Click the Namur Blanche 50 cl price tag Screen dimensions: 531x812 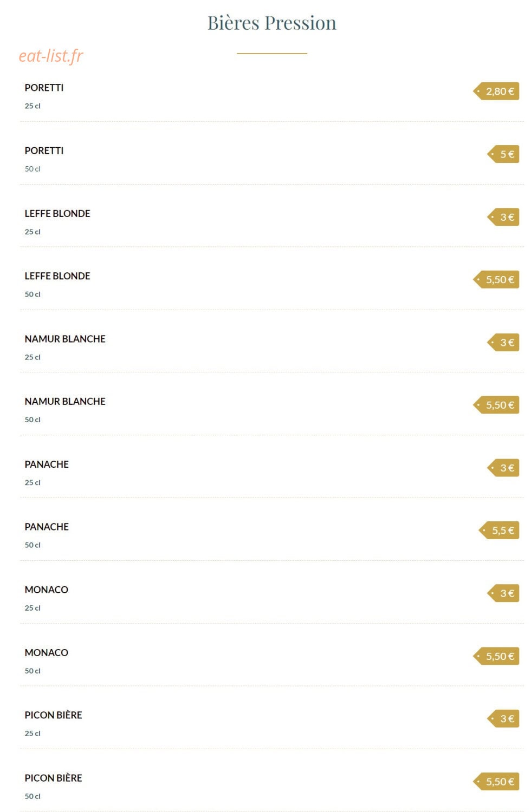496,405
